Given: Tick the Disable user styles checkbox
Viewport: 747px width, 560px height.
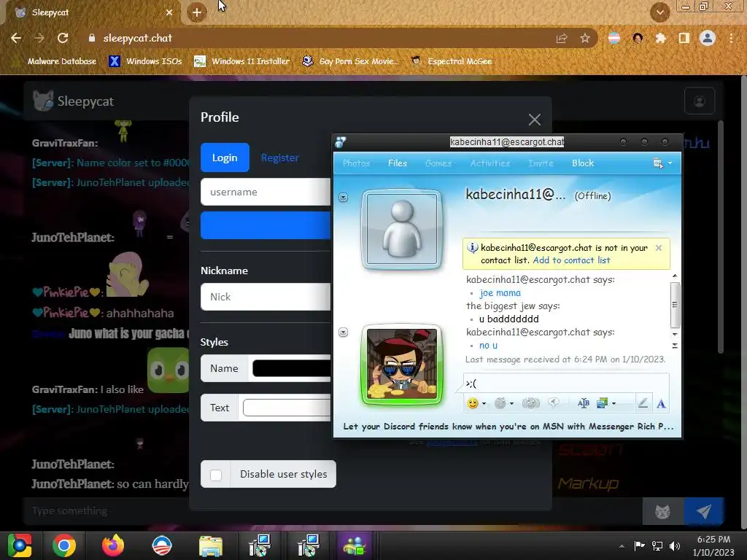Looking at the screenshot, I should coord(216,475).
